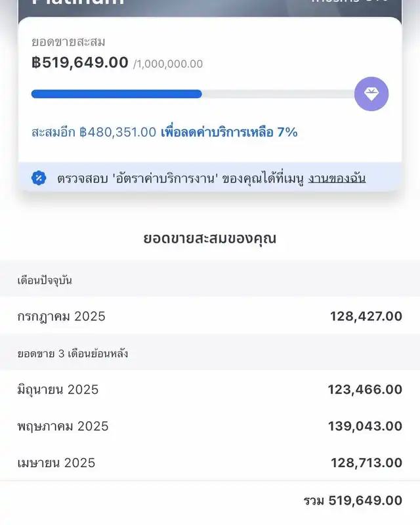Click the blue sales progress bar
This screenshot has height=525, width=420.
117,94
